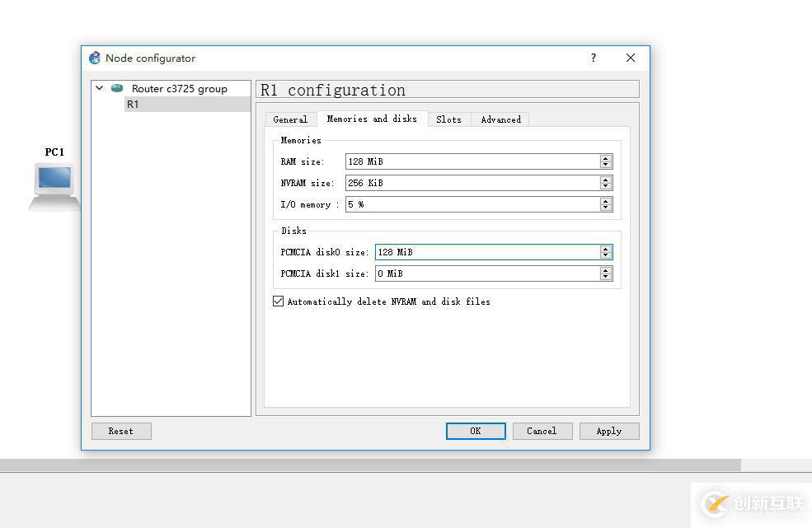Click the question mark help button
812x528 pixels.
click(x=594, y=58)
